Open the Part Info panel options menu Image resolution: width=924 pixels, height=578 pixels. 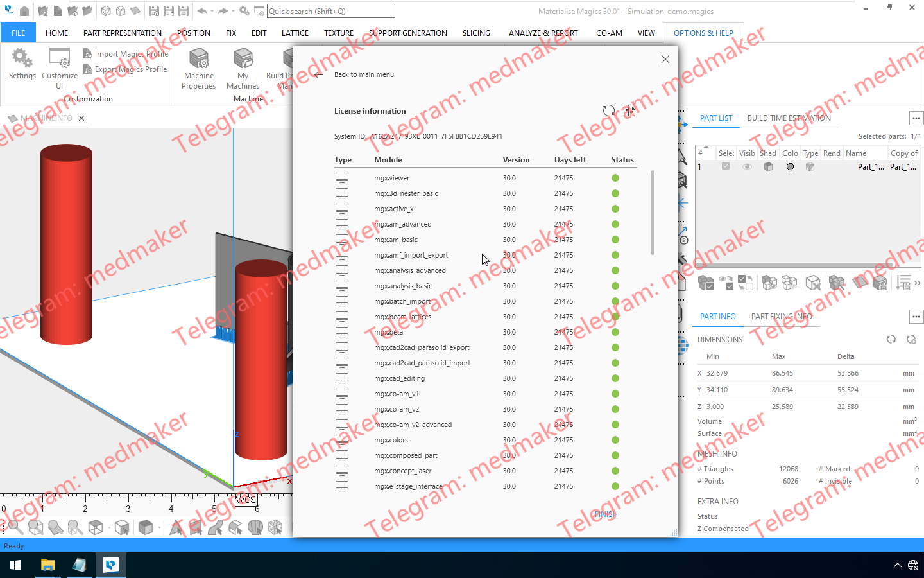pos(916,317)
